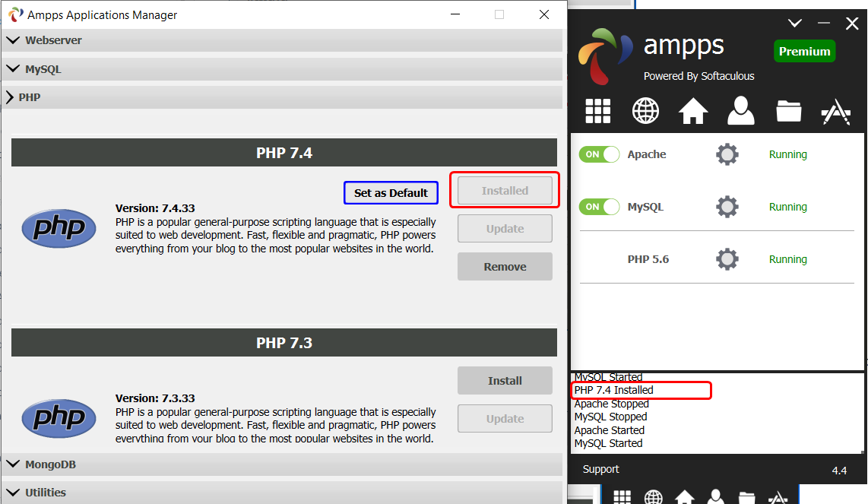Click the PHP 5.6 label
Viewport: 868px width, 504px height.
point(648,259)
